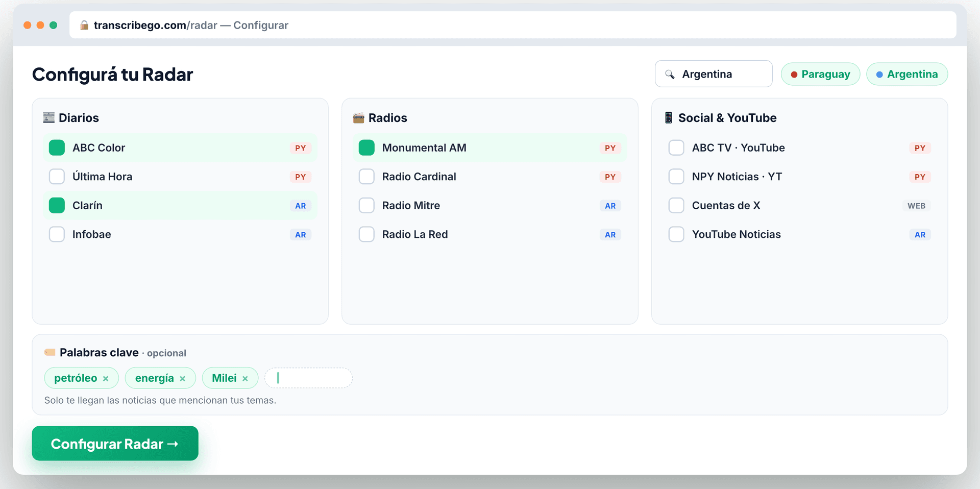Check the Radio Cardinal checkbox
980x489 pixels.
click(x=366, y=177)
